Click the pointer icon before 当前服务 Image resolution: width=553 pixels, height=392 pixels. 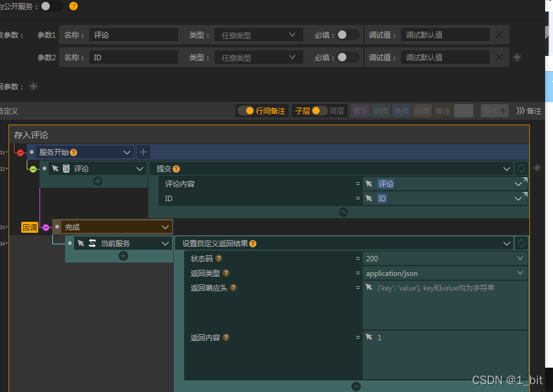[81, 243]
